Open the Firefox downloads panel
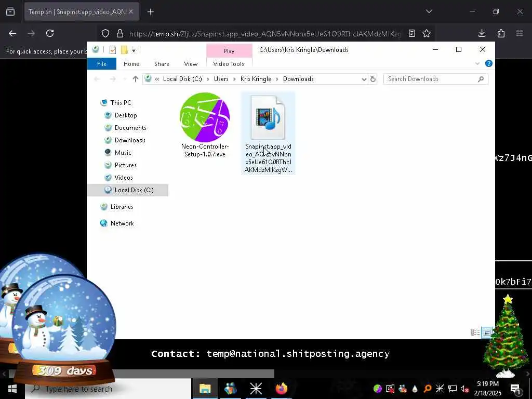Screen dimensions: 532x399 point(482,33)
